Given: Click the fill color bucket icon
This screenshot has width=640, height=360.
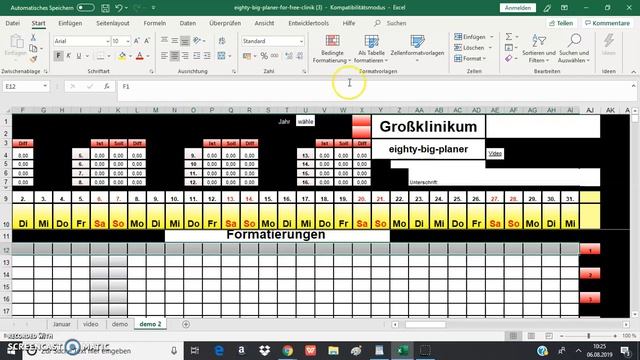Looking at the screenshot, I should coord(122,56).
